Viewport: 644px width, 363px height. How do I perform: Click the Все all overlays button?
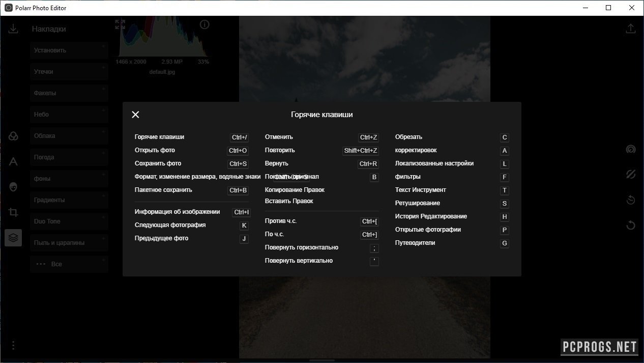pyautogui.click(x=69, y=264)
